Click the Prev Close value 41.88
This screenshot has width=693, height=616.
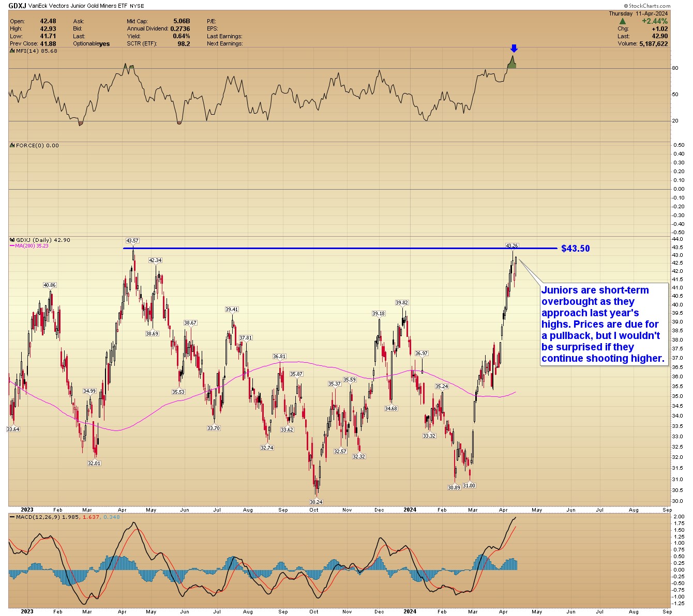pyautogui.click(x=48, y=43)
